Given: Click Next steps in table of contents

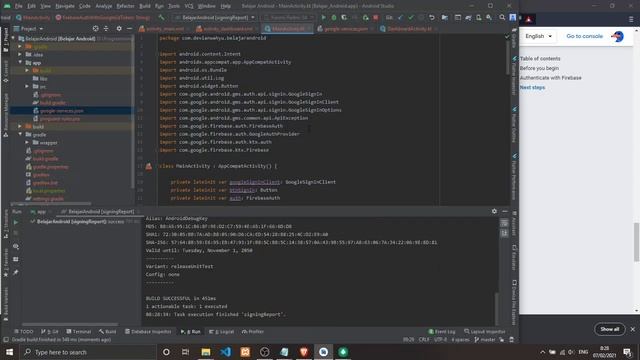Looking at the screenshot, I should point(532,87).
